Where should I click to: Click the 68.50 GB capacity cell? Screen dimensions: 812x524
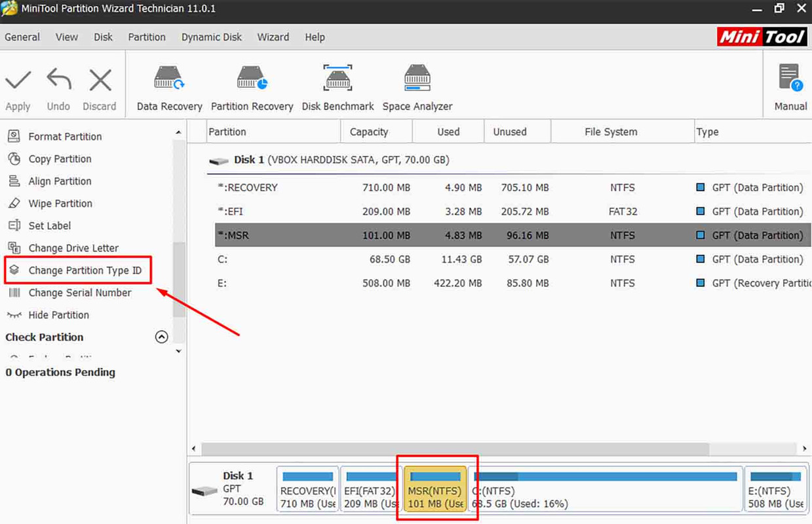pos(389,259)
